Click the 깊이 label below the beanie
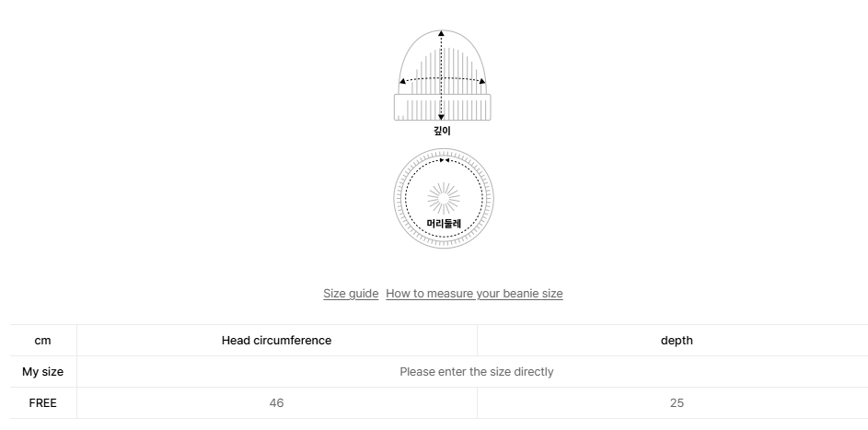Screen dimensions: 868x430 [442, 131]
